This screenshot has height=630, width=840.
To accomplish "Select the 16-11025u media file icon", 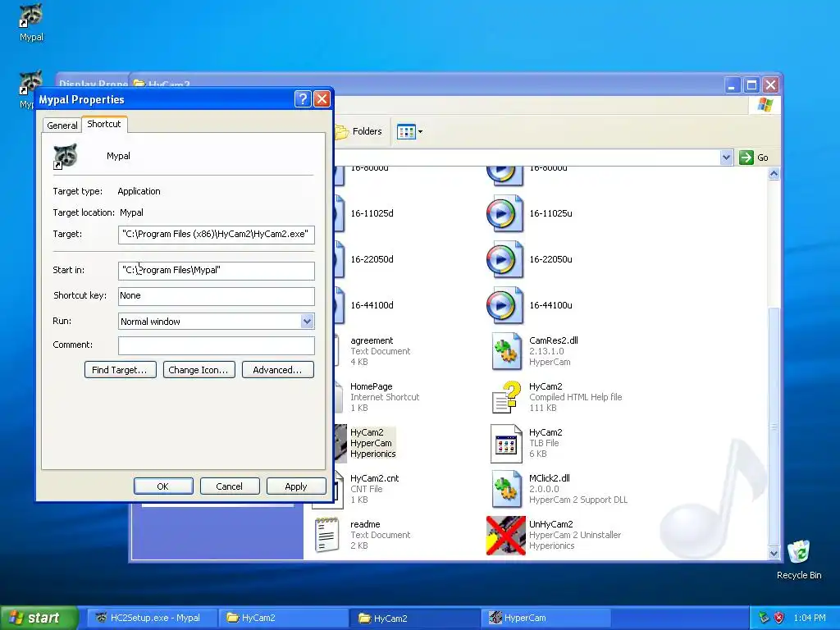I will coord(504,213).
